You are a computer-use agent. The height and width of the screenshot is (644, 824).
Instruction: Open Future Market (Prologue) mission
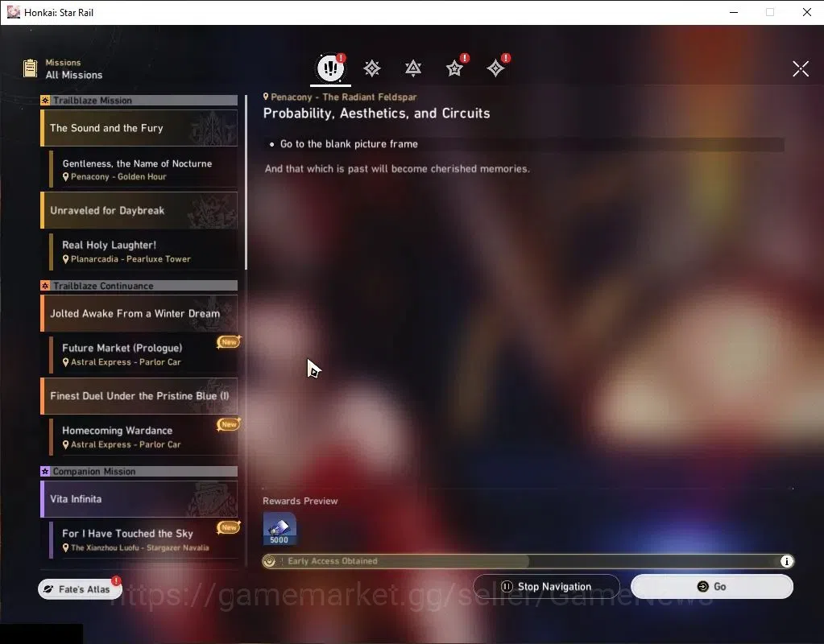[143, 354]
